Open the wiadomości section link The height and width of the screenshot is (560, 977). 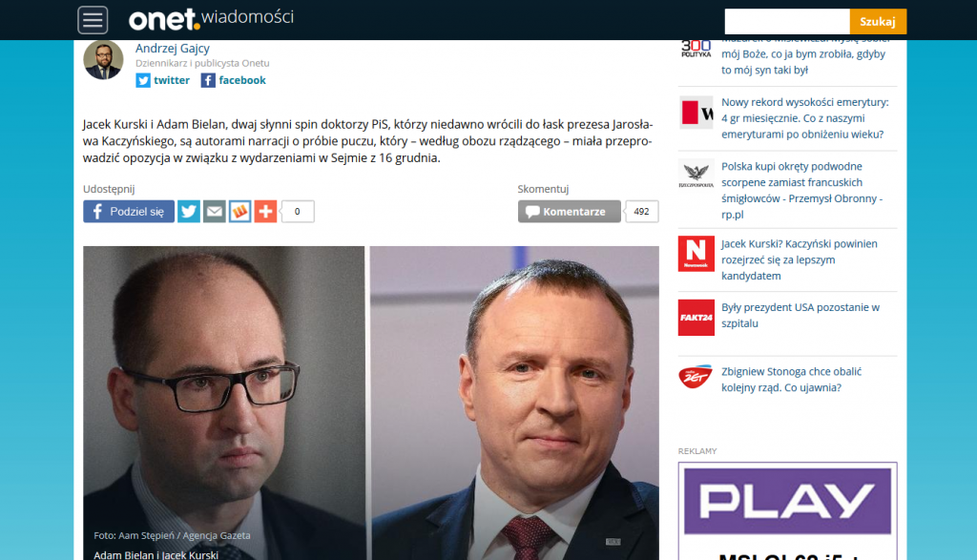pyautogui.click(x=247, y=17)
